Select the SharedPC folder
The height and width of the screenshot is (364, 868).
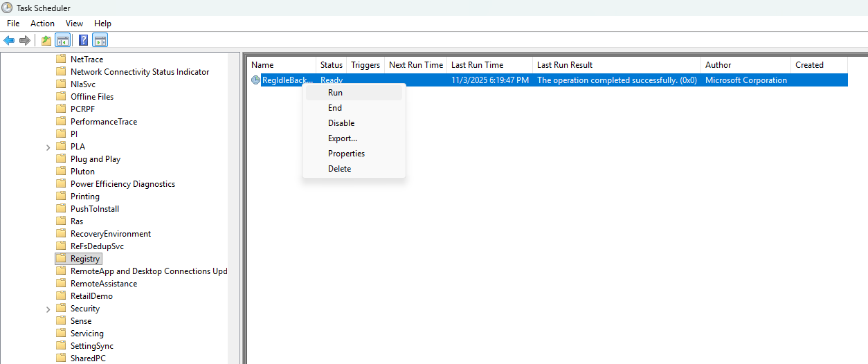tap(88, 358)
